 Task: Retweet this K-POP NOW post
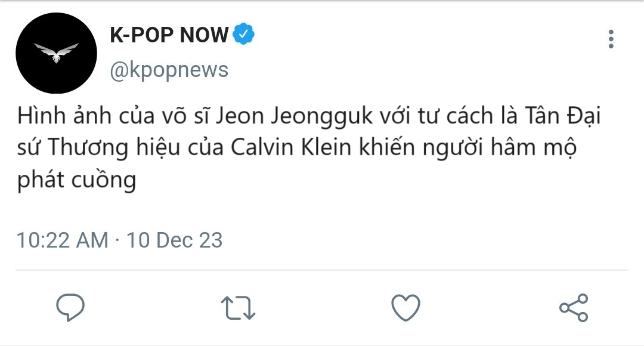tap(239, 307)
